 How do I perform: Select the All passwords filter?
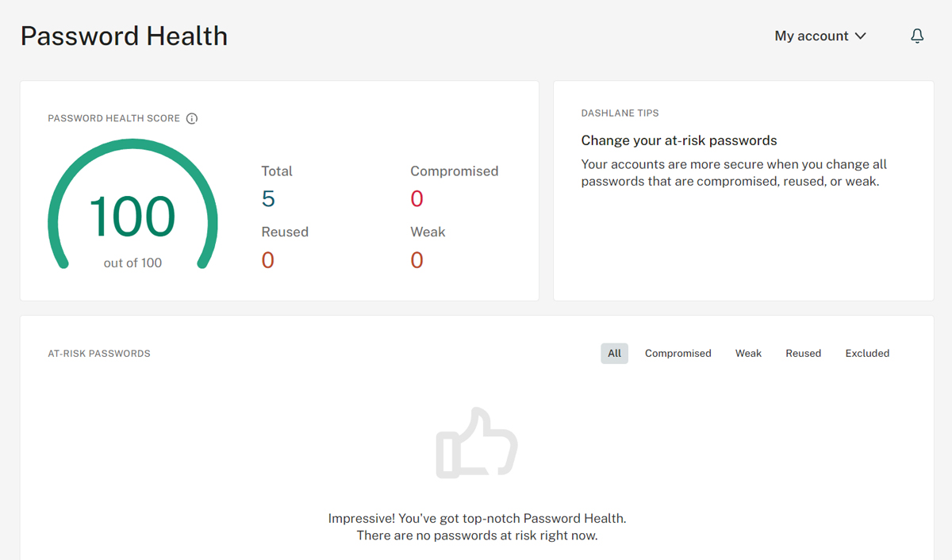tap(614, 353)
